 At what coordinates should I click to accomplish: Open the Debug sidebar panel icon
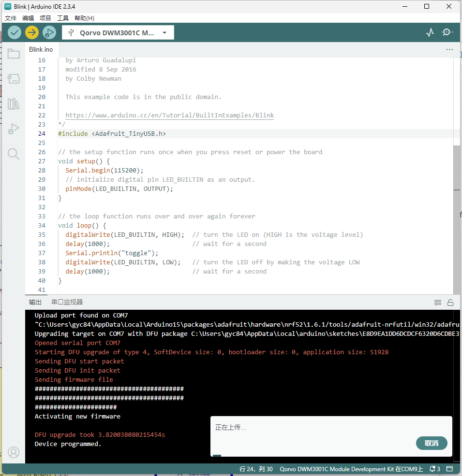point(14,129)
